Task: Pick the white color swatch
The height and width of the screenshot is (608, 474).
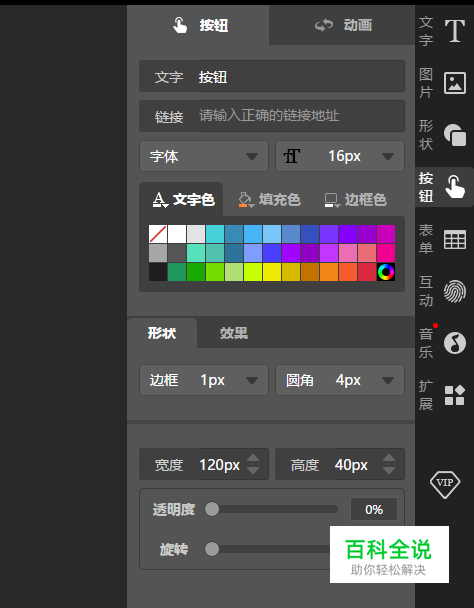Action: (177, 234)
